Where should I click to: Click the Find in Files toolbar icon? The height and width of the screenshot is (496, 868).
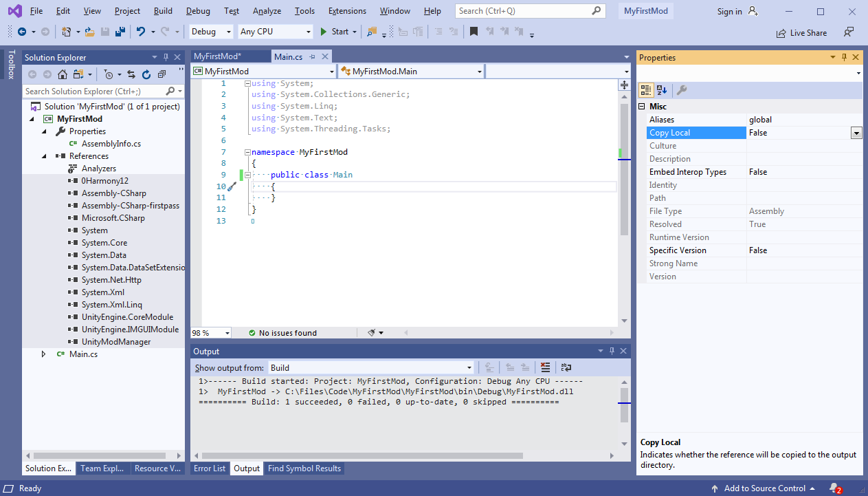coord(372,32)
